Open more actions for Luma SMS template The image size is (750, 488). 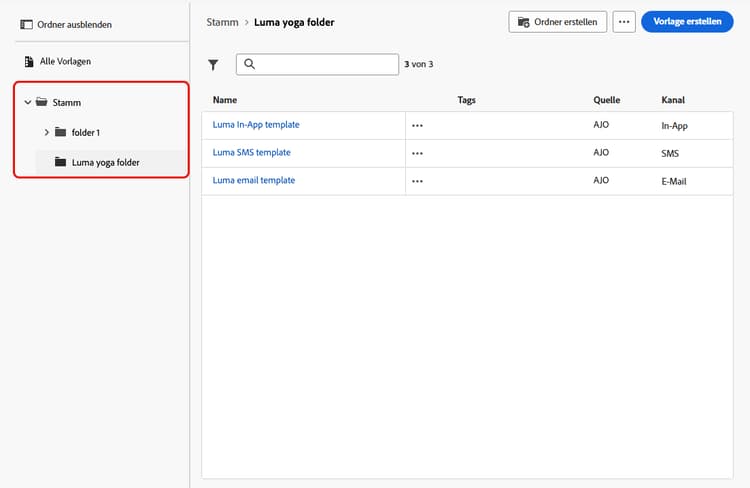pyautogui.click(x=417, y=153)
